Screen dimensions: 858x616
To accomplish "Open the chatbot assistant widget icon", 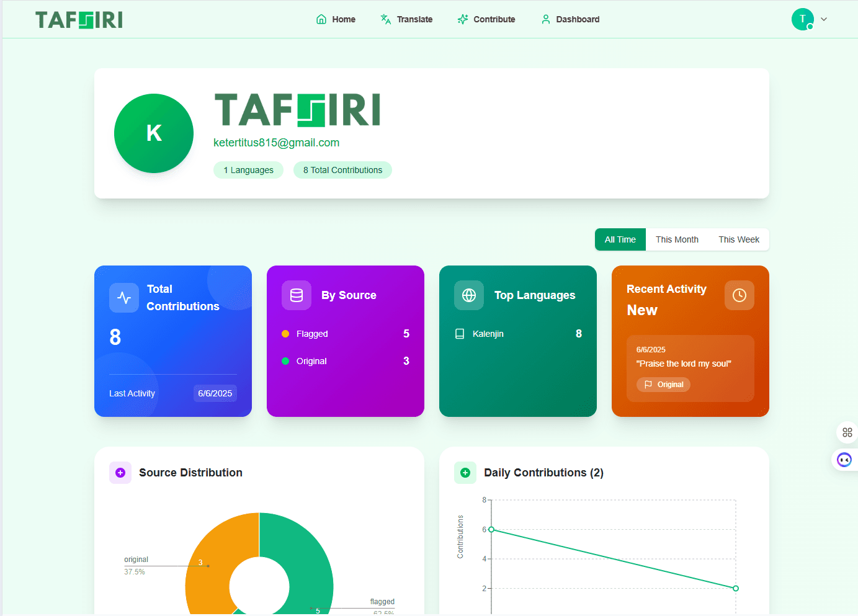I will click(x=844, y=460).
